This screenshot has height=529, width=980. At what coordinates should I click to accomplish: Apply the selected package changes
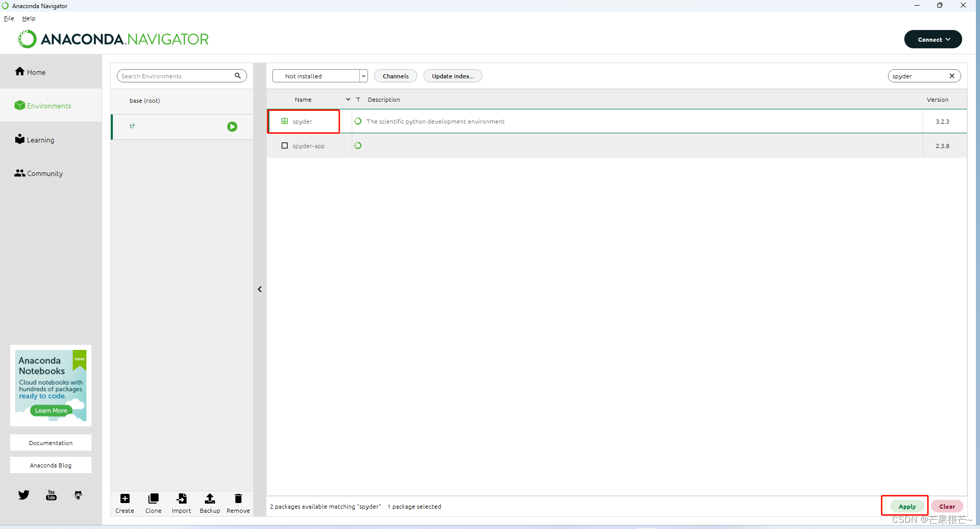(907, 506)
